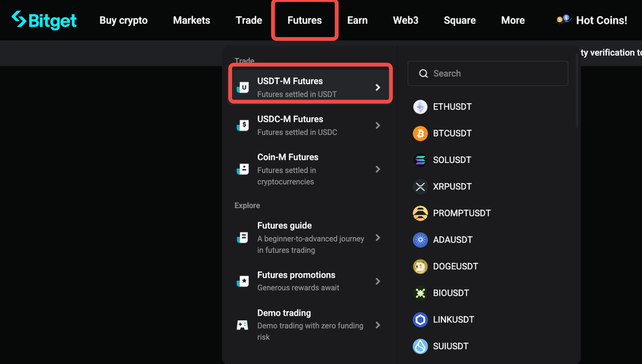Open the Demo trading entry
This screenshot has width=642, height=364.
[309, 325]
